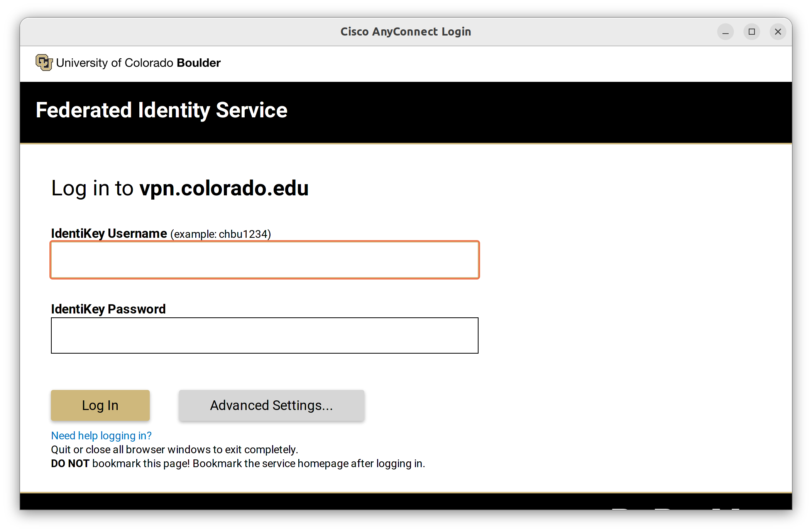Viewport: 812px width, 532px height.
Task: Click the Cisco AnyConnect Login title bar
Action: pos(406,31)
